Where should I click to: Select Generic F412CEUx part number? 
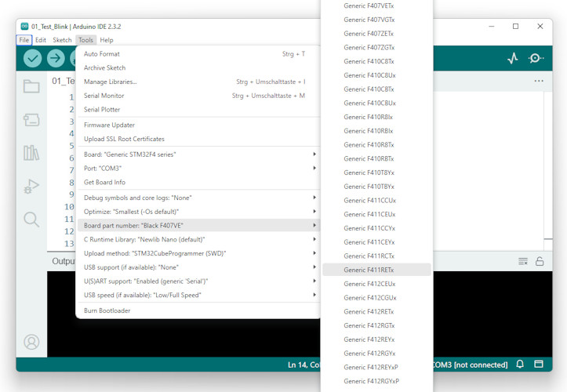point(376,284)
